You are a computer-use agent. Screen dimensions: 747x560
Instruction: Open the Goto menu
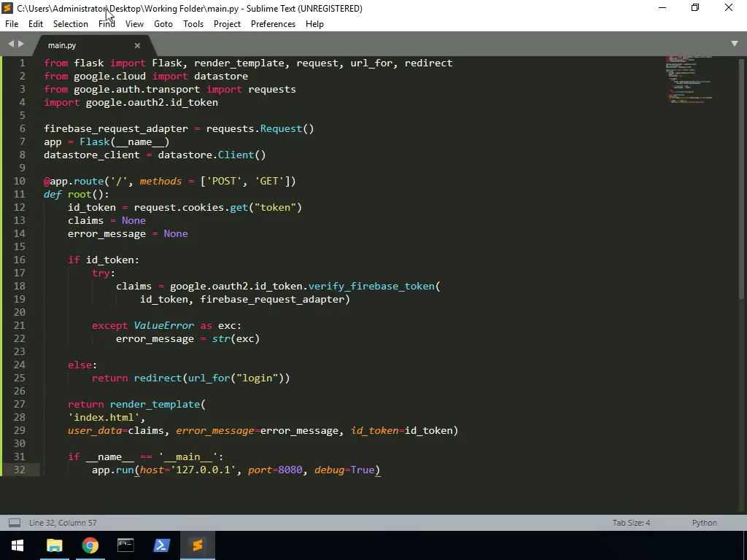coord(163,24)
